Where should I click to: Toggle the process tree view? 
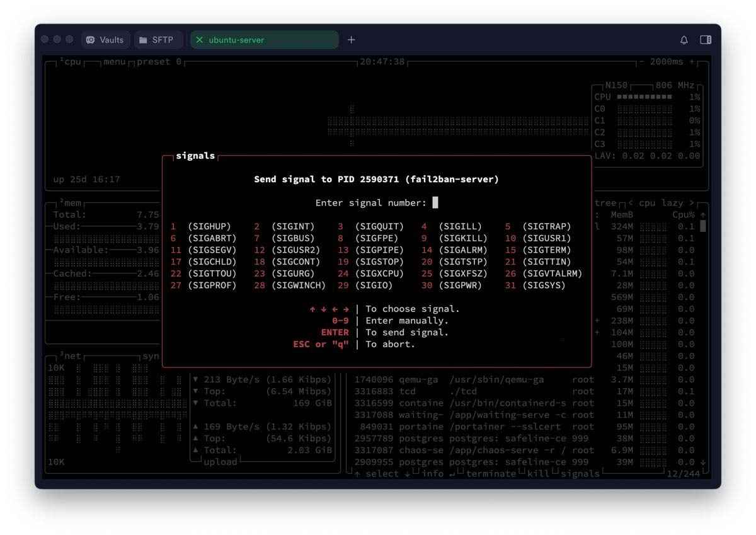click(x=605, y=203)
